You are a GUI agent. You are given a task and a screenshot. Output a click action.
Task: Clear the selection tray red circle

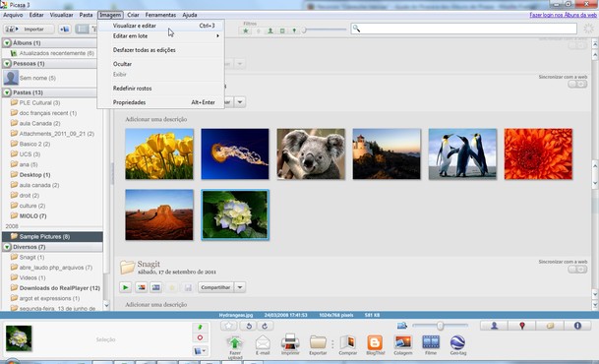pyautogui.click(x=200, y=338)
